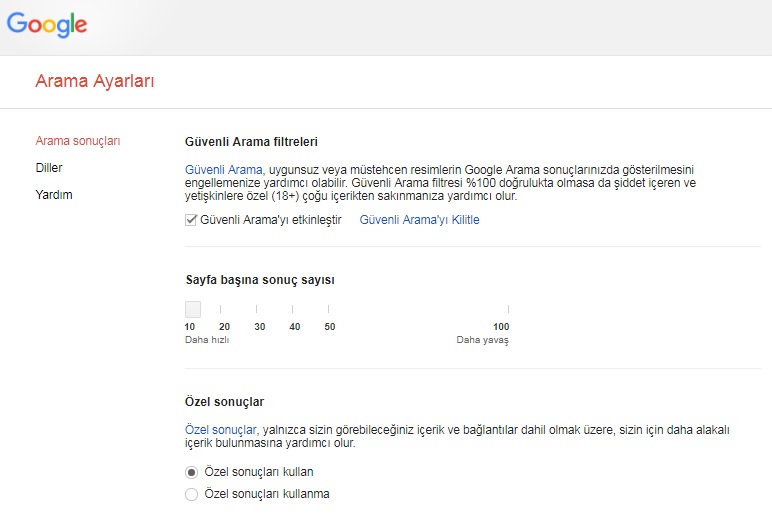Screen dimensions: 772x514
Task: Click the results-per-page slider handle at 10
Action: (x=193, y=310)
